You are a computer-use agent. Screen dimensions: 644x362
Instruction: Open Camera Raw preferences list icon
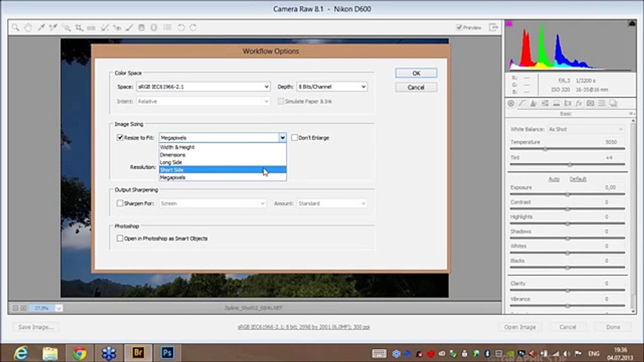tap(168, 28)
